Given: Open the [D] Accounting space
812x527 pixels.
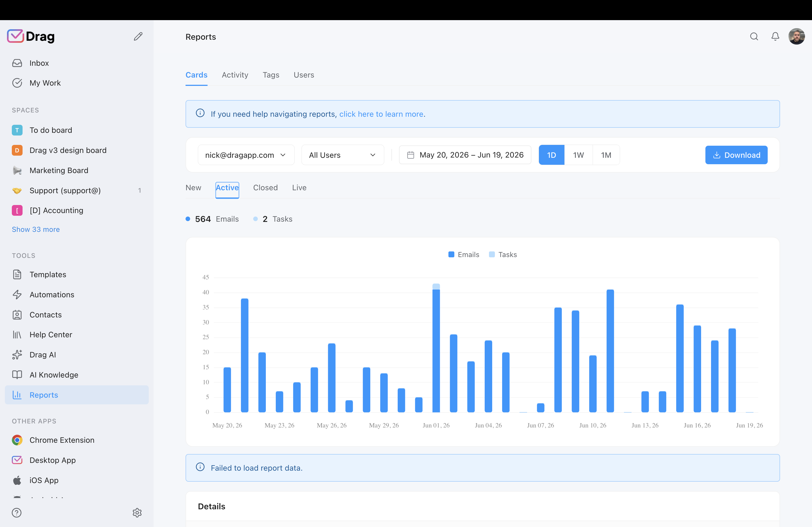Looking at the screenshot, I should click(77, 210).
